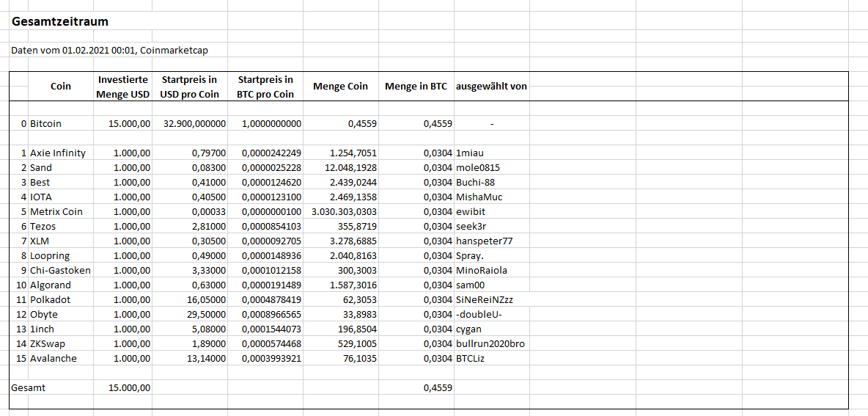This screenshot has width=868, height=416.
Task: Select the 'Investierte Menge USD' header
Action: click(123, 87)
